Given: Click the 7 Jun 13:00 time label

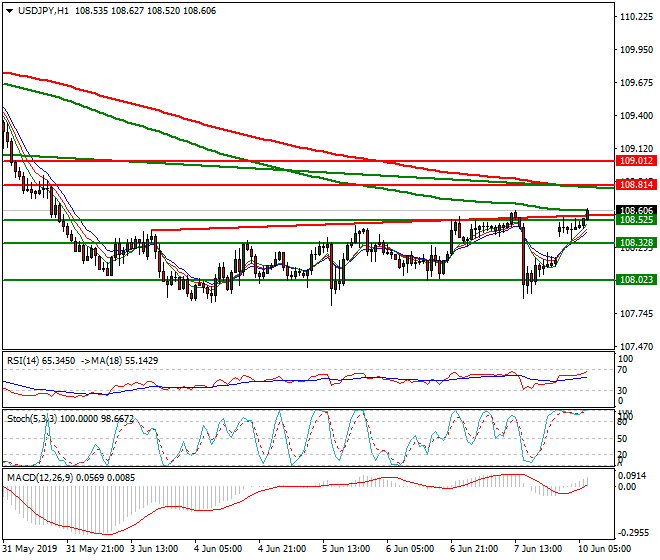Looking at the screenshot, I should [x=538, y=549].
